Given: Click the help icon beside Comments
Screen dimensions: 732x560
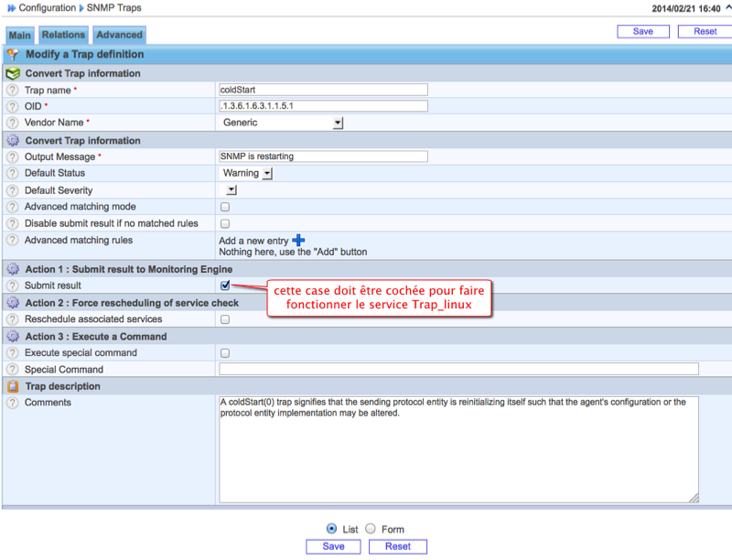Looking at the screenshot, I should point(12,403).
